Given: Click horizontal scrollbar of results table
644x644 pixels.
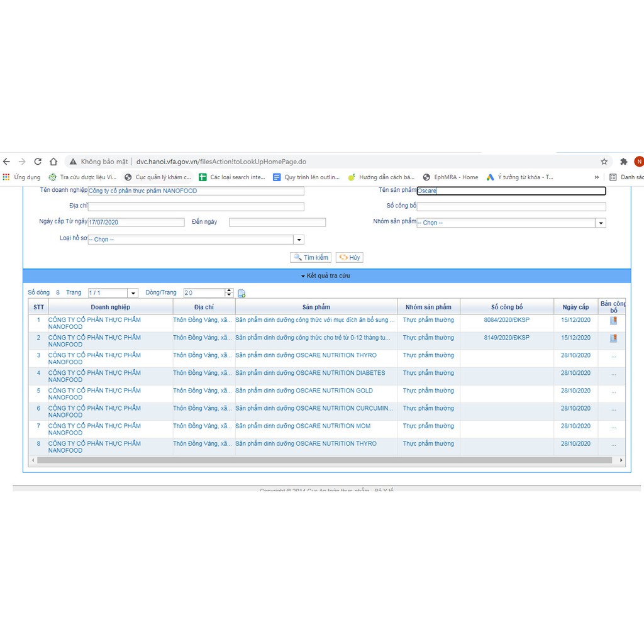Looking at the screenshot, I should click(x=325, y=460).
